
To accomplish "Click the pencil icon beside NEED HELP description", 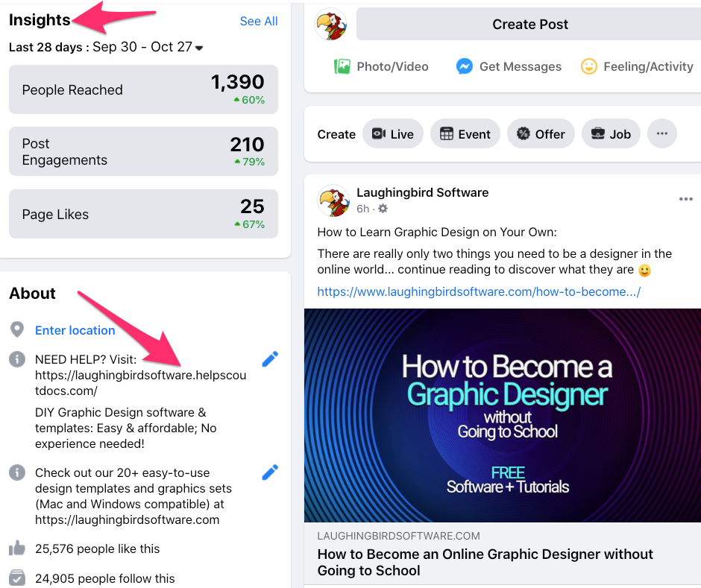I will click(x=270, y=358).
